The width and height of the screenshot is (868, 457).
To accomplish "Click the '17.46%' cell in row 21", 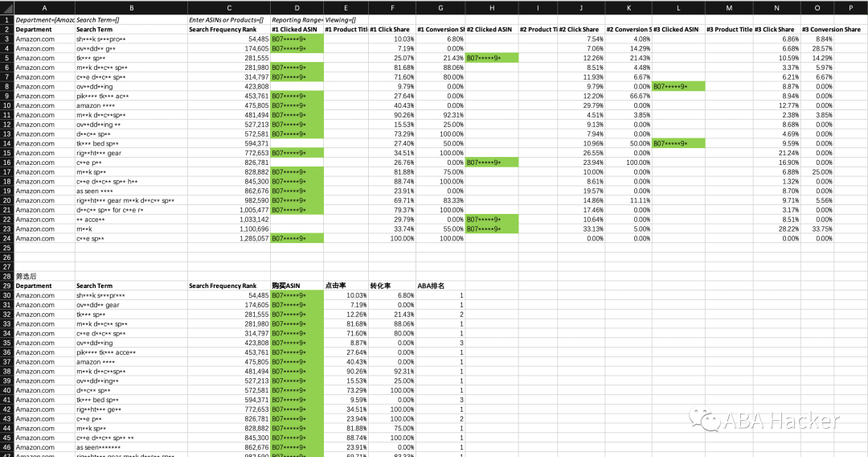I will tap(581, 210).
